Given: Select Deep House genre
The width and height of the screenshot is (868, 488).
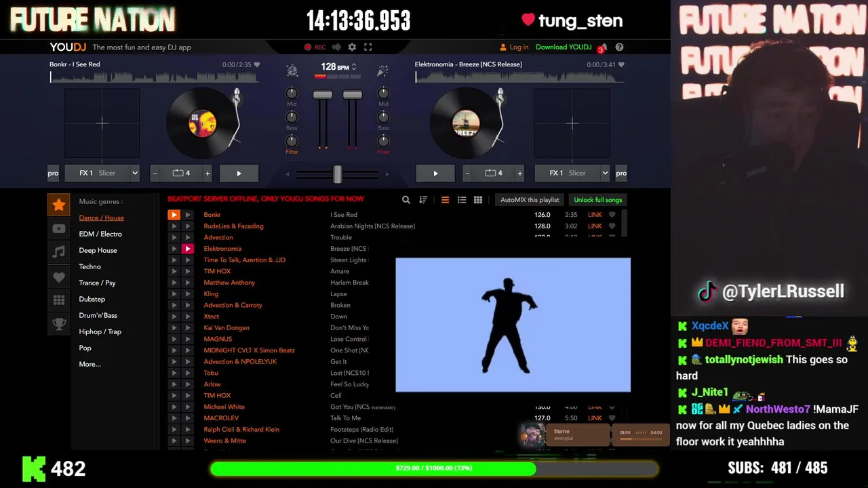Looking at the screenshot, I should (x=98, y=250).
